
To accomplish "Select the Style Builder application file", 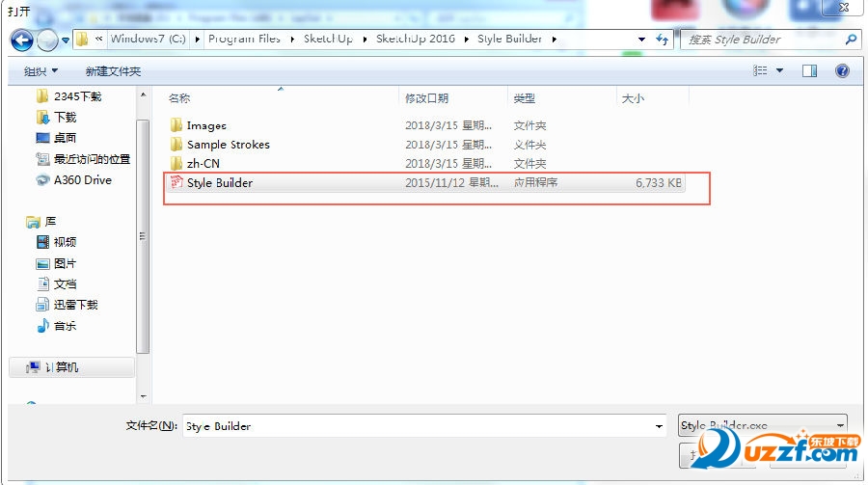I will (x=220, y=182).
